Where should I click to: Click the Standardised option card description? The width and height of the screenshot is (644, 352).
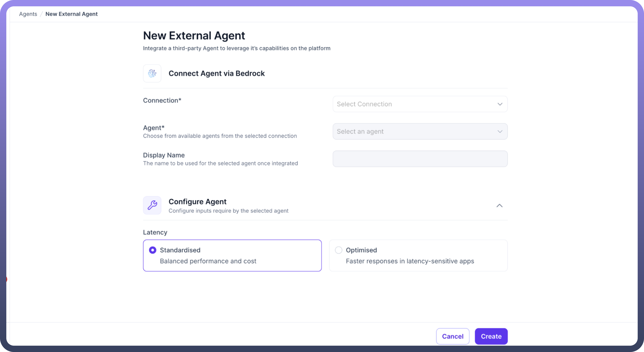click(208, 261)
